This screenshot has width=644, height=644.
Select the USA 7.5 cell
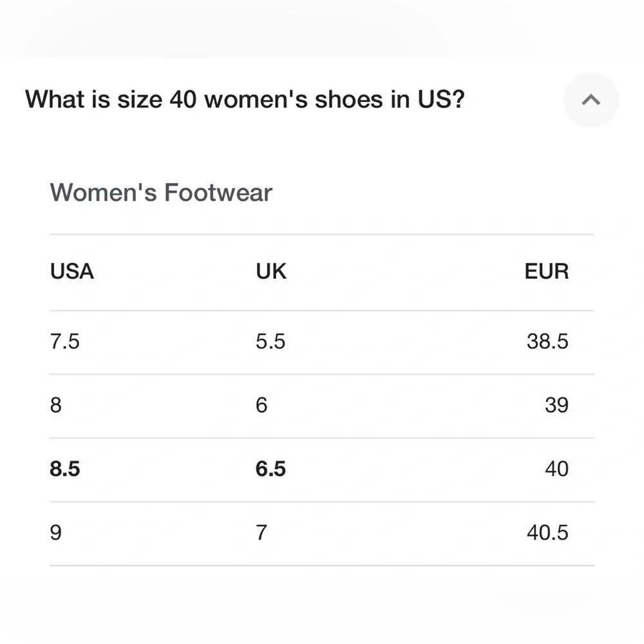(64, 341)
